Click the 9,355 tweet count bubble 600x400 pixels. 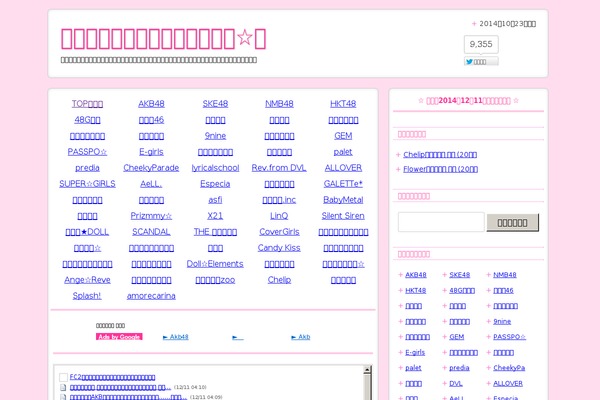[x=481, y=44]
